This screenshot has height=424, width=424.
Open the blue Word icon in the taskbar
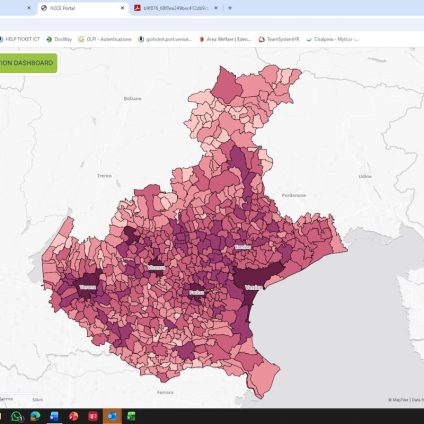coord(54,416)
